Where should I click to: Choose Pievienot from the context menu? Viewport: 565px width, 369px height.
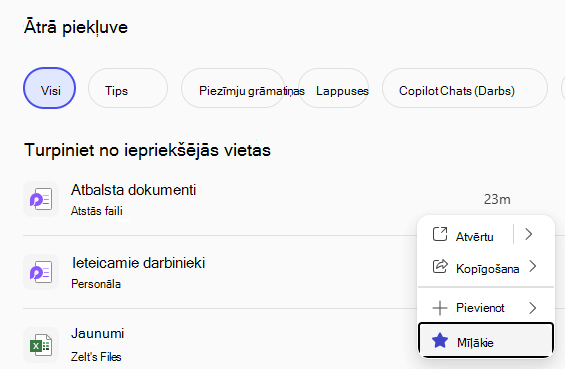coord(480,308)
